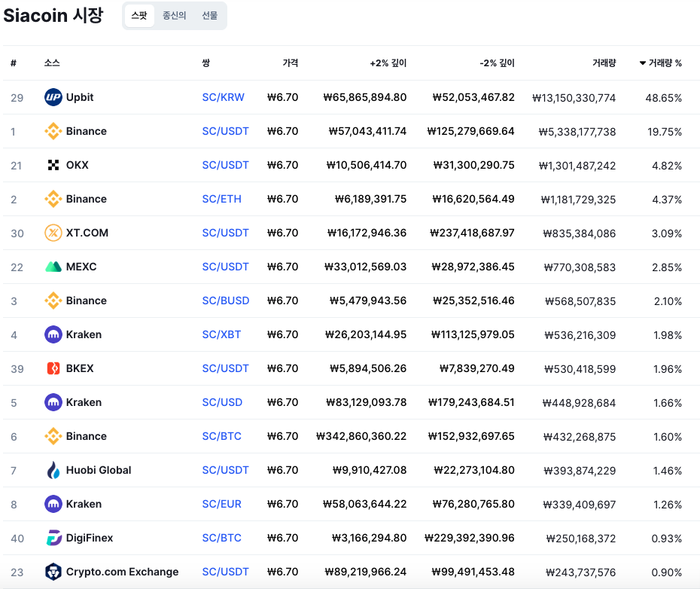Click Huobi volume ₩393,874,229
700x589 pixels.
[x=580, y=471]
